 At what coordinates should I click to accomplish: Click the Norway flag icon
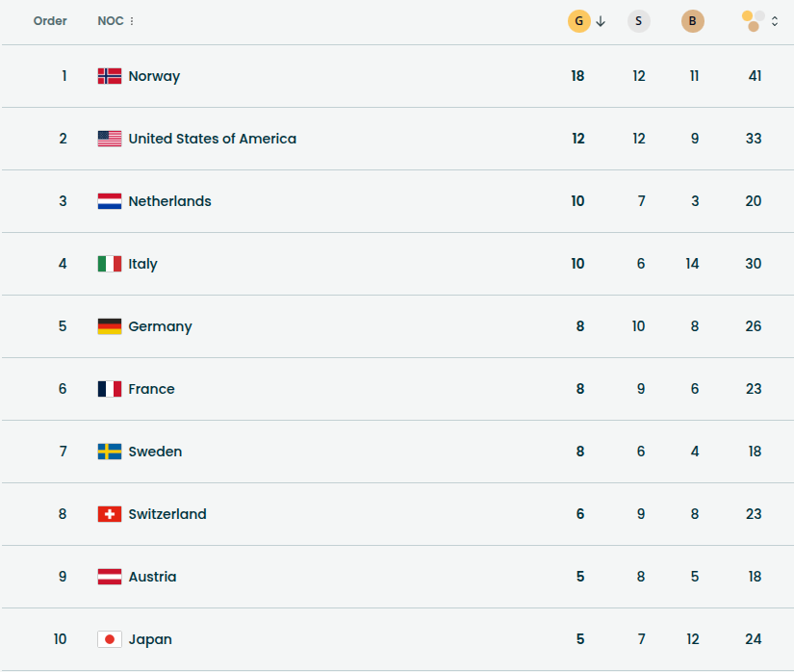click(x=110, y=76)
